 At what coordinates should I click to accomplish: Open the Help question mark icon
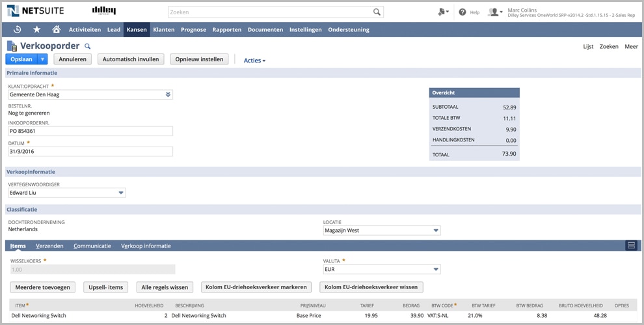(x=463, y=12)
